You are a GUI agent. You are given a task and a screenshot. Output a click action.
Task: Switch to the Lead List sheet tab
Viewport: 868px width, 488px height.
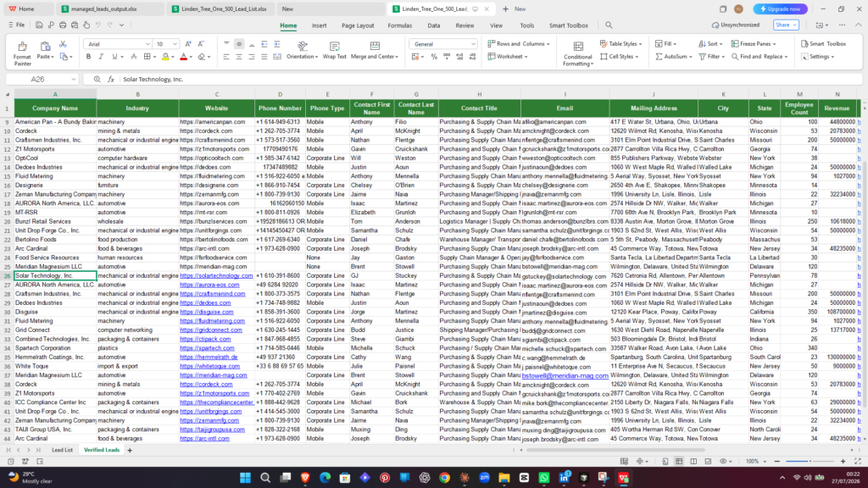[x=62, y=451]
